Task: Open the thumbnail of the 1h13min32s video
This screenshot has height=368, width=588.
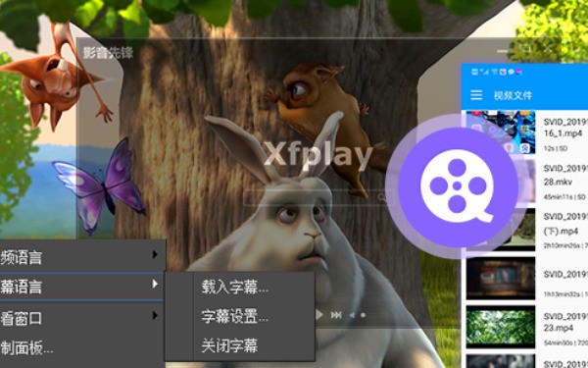Action: (x=501, y=279)
